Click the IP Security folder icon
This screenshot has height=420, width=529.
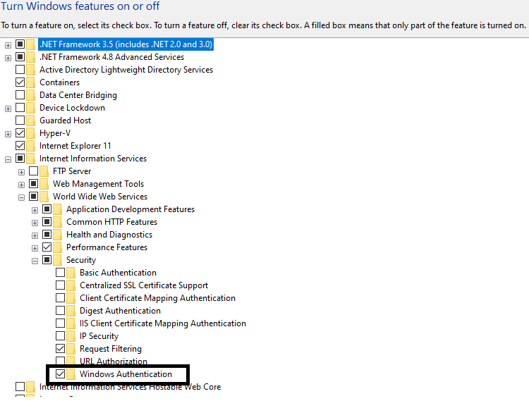click(x=71, y=336)
